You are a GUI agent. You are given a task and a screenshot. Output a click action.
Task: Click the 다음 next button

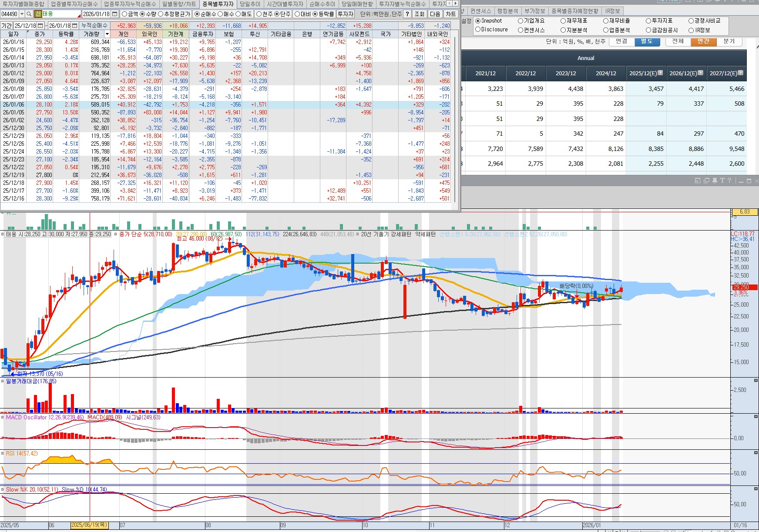[x=435, y=14]
